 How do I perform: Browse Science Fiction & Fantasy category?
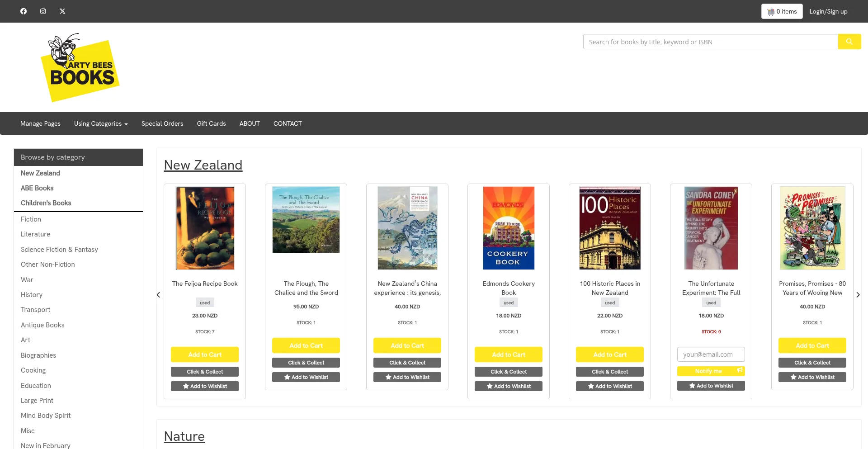(x=59, y=250)
